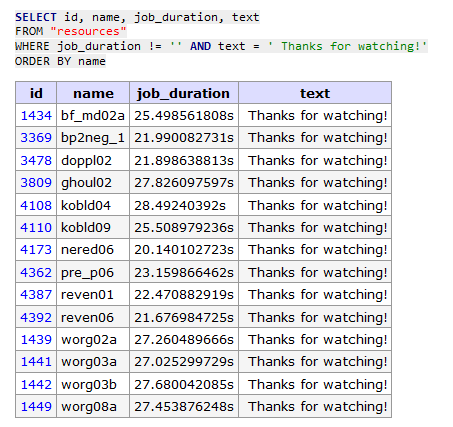Follow the id link 4108
453x427 pixels.
tap(36, 205)
